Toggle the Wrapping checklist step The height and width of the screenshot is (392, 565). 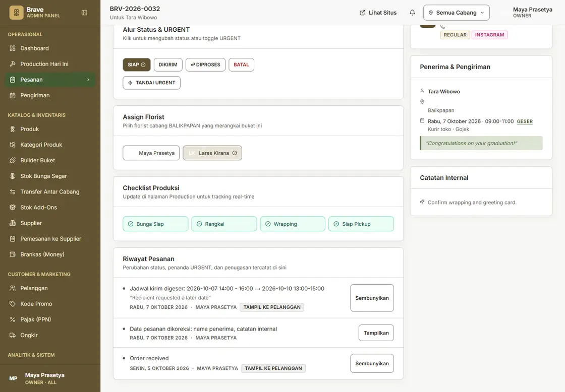point(293,224)
